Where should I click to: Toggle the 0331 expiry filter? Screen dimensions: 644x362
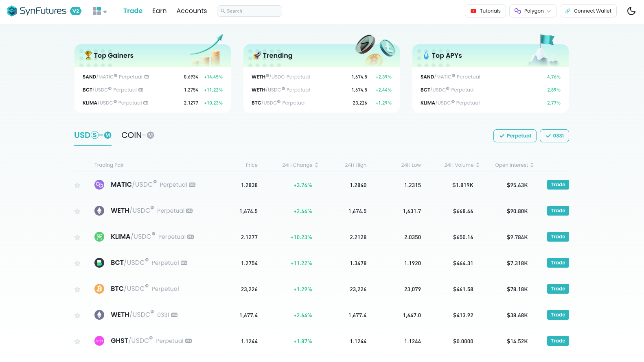click(x=554, y=136)
